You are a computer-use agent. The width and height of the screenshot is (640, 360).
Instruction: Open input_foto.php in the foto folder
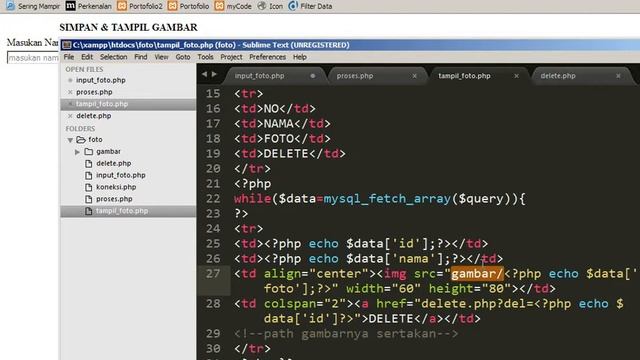121,175
